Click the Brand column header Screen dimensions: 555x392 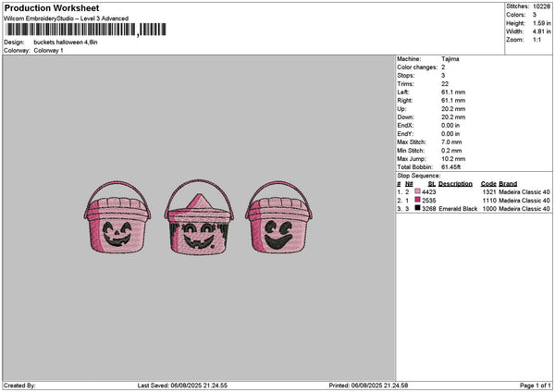coord(508,184)
